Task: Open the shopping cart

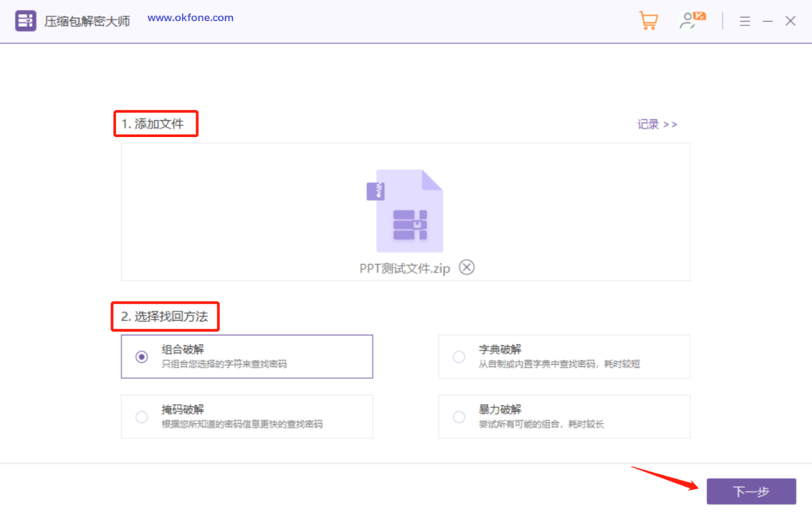Action: pyautogui.click(x=648, y=20)
